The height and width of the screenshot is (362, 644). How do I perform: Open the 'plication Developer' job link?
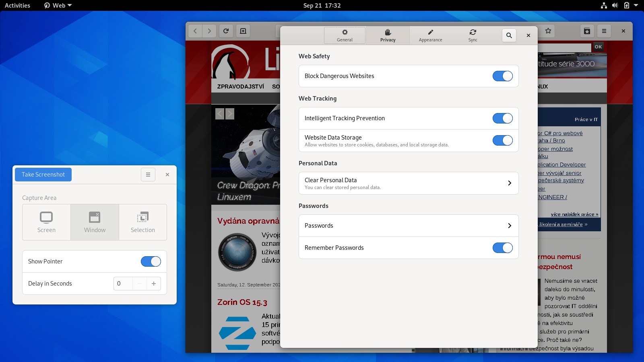562,165
